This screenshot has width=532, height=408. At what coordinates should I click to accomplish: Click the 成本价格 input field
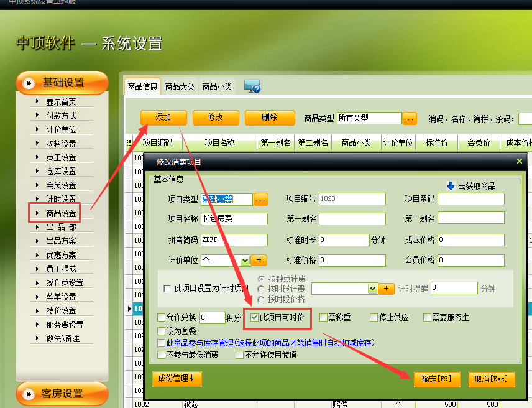click(x=471, y=240)
